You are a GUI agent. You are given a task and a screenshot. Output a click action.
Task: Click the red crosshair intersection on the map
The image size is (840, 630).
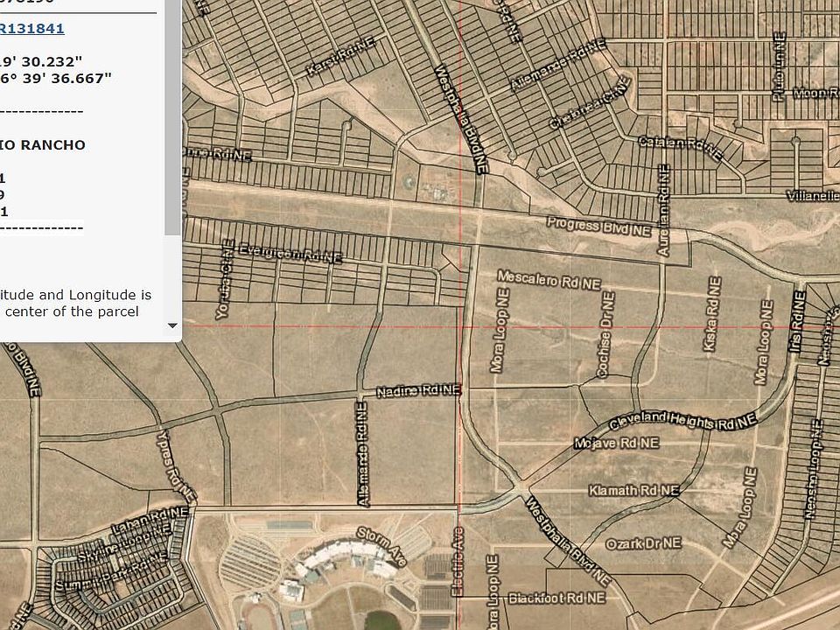click(x=461, y=325)
